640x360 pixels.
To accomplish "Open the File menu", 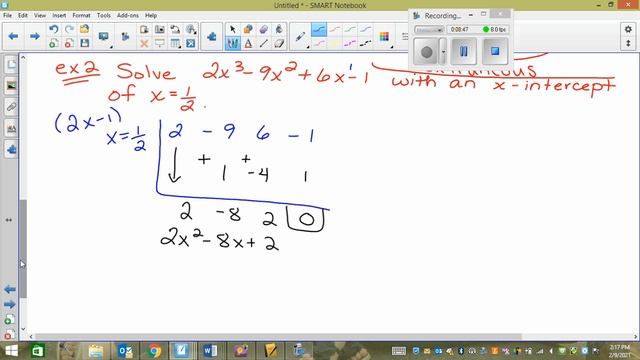I will 7,16.
